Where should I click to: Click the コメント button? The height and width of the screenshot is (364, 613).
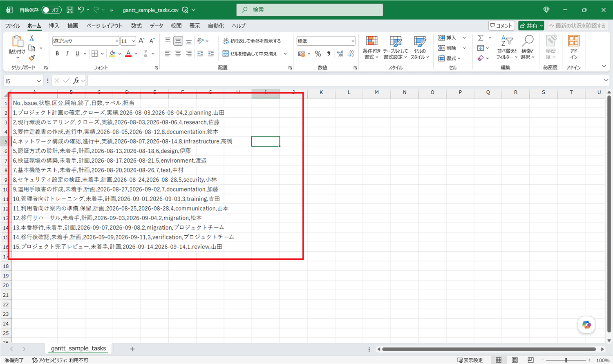501,26
